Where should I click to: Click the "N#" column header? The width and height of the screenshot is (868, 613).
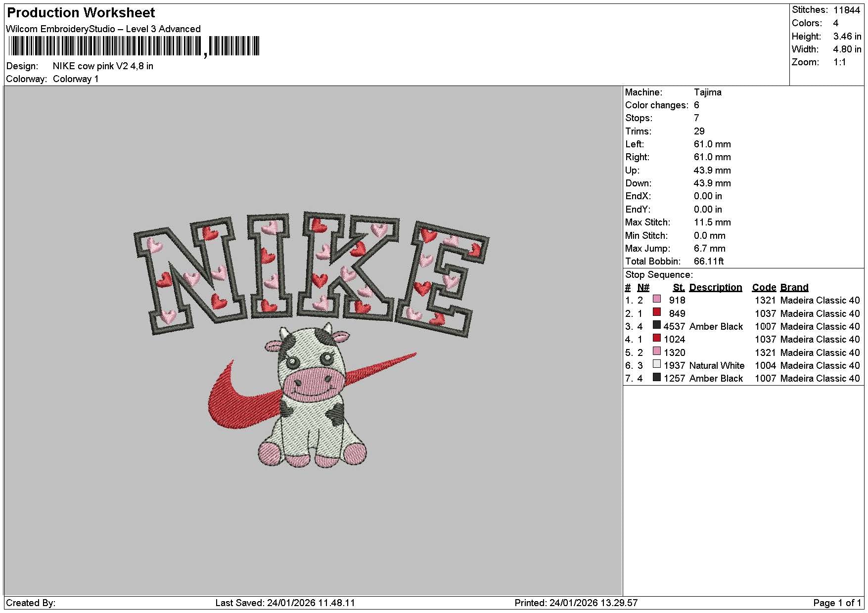click(643, 288)
